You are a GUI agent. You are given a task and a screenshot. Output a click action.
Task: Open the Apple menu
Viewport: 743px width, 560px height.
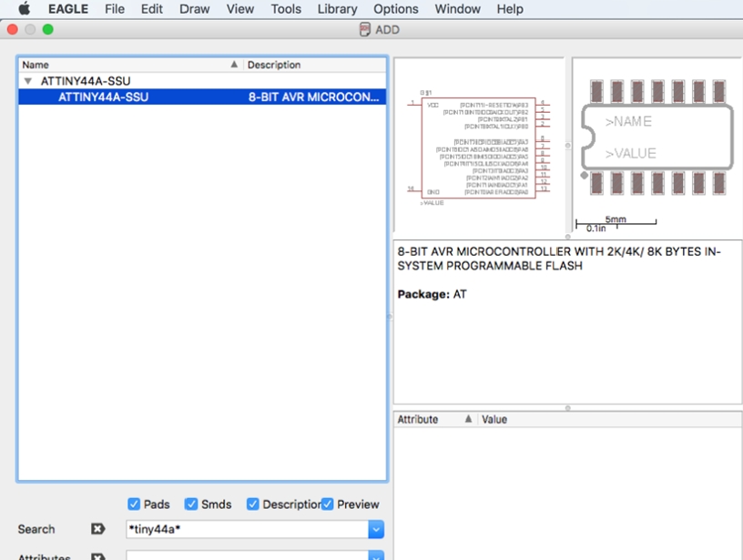tap(25, 8)
